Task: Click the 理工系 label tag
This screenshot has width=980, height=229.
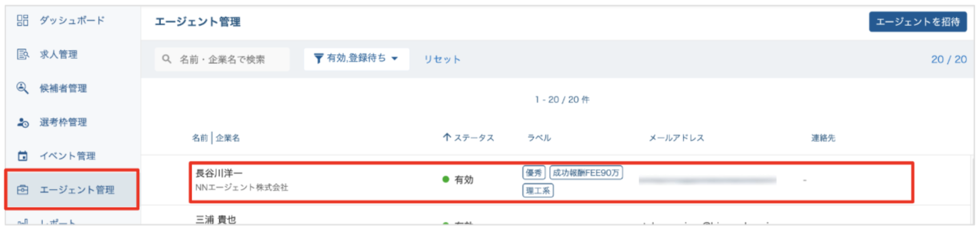Action: click(538, 191)
